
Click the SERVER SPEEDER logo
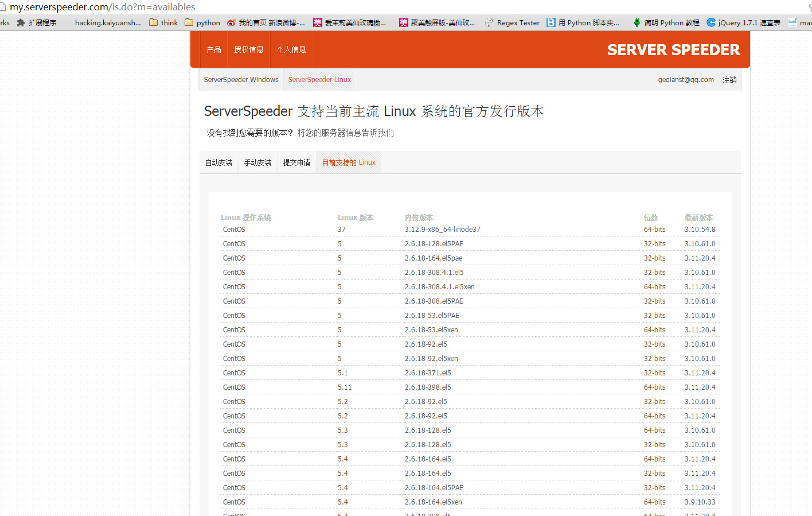[x=674, y=50]
